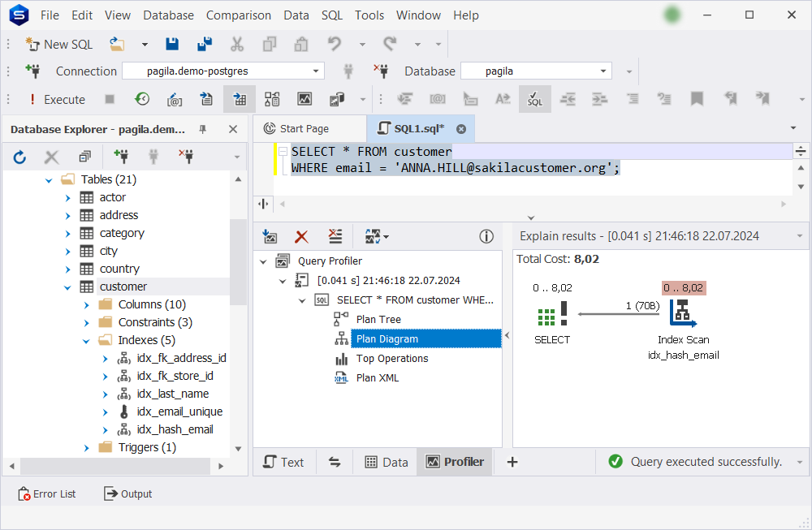Viewport: 812px width, 530px height.
Task: Toggle the pin on Database Explorer panel
Action: click(203, 129)
